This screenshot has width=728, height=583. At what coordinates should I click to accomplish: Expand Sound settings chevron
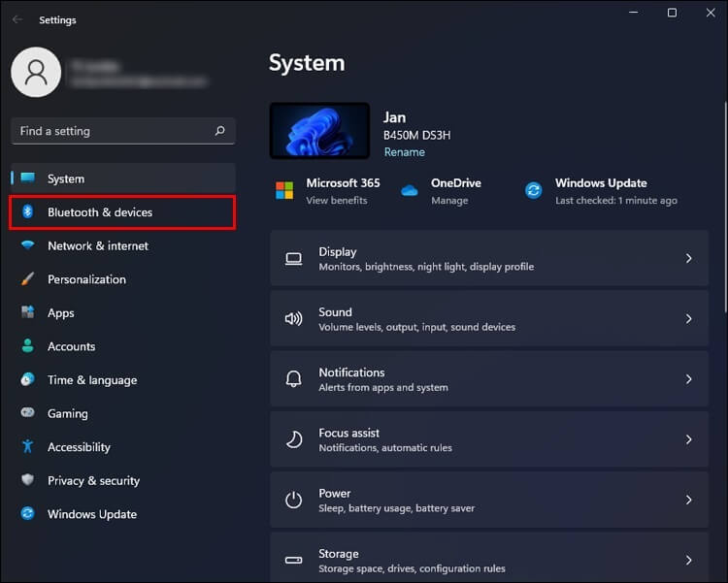point(688,319)
